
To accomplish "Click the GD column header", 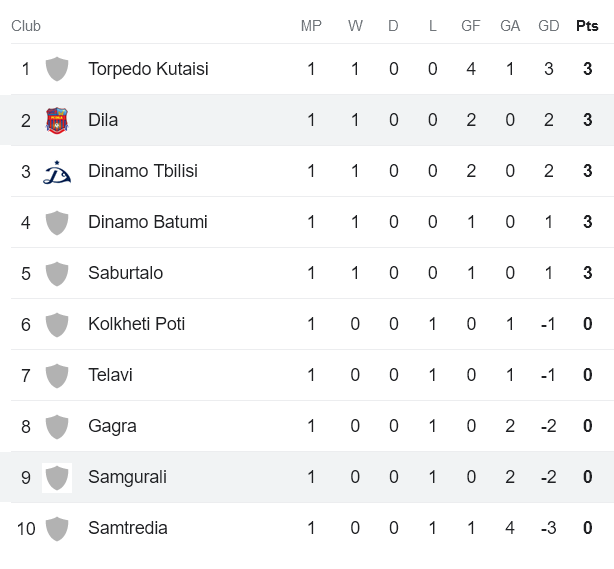I will coord(548,26).
